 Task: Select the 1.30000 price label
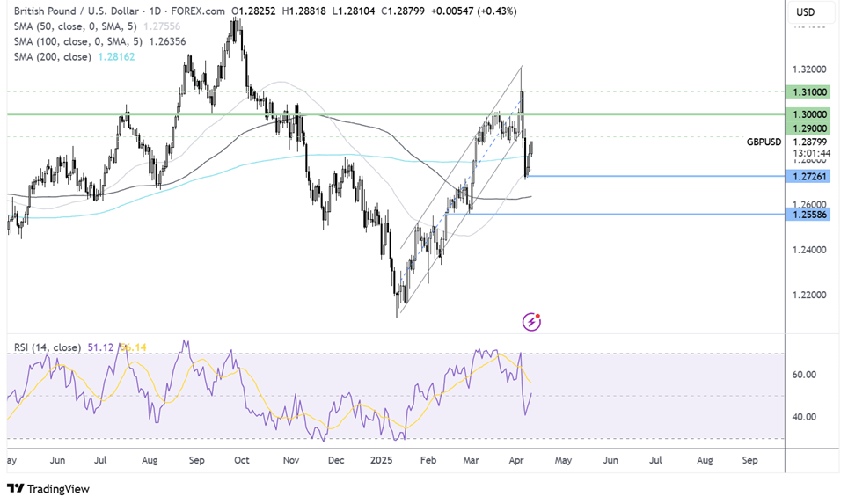coord(809,114)
